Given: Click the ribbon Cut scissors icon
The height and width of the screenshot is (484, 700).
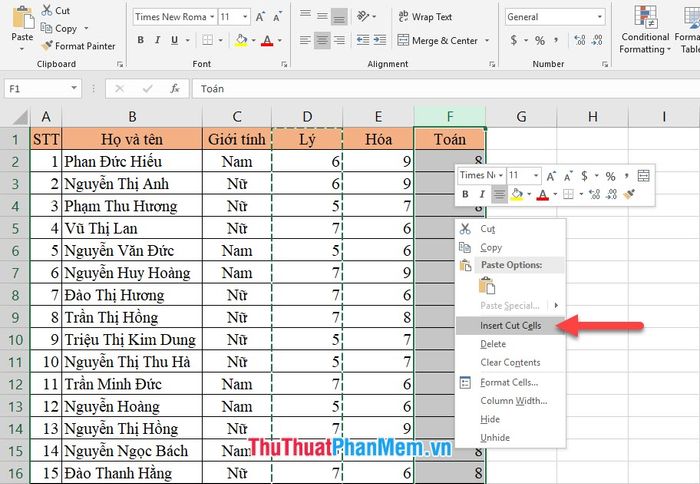Looking at the screenshot, I should click(47, 11).
